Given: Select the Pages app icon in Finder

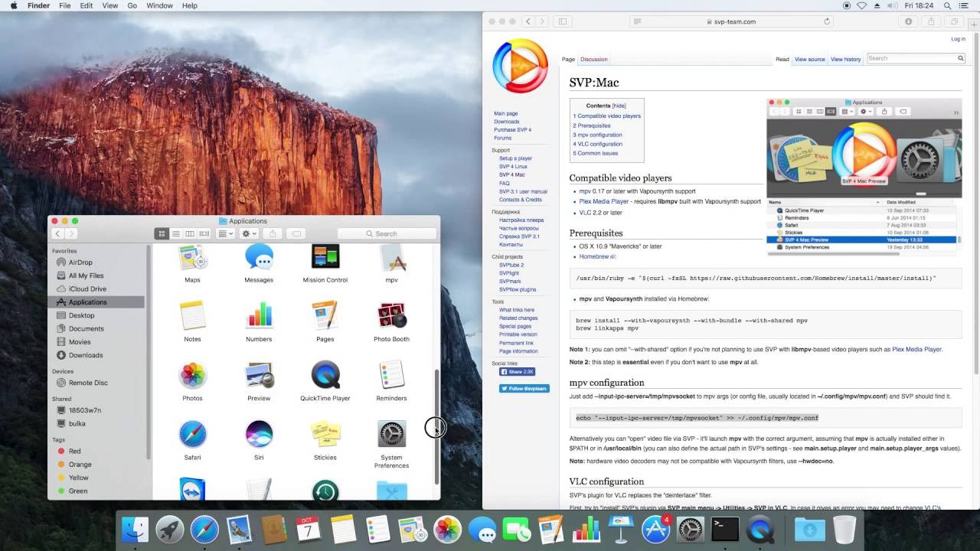Looking at the screenshot, I should point(325,315).
